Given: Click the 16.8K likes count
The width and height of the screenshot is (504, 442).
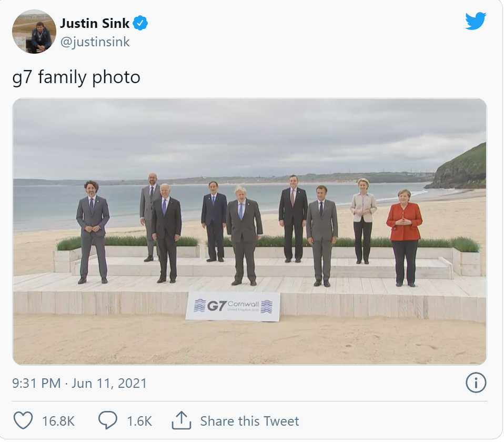Looking at the screenshot, I should [58, 421].
